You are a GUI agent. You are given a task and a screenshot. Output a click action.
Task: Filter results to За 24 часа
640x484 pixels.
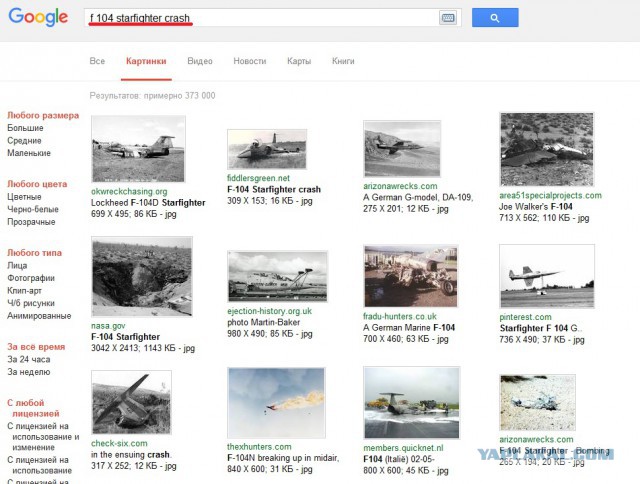29,360
